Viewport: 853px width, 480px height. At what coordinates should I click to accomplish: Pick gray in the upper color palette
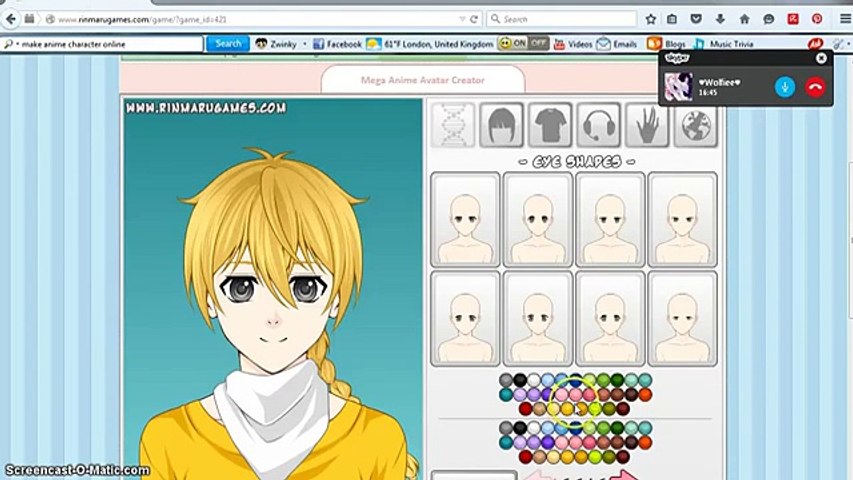505,380
